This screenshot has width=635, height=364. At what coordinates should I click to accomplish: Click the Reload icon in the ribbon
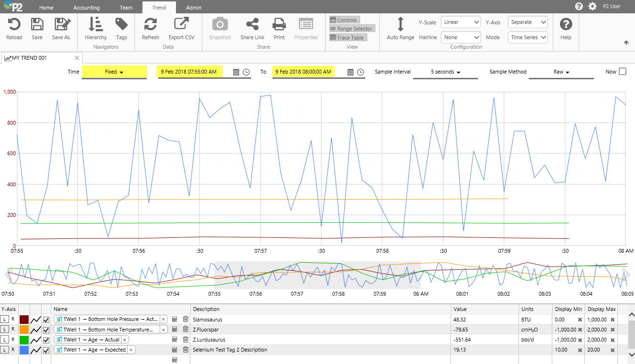point(14,25)
